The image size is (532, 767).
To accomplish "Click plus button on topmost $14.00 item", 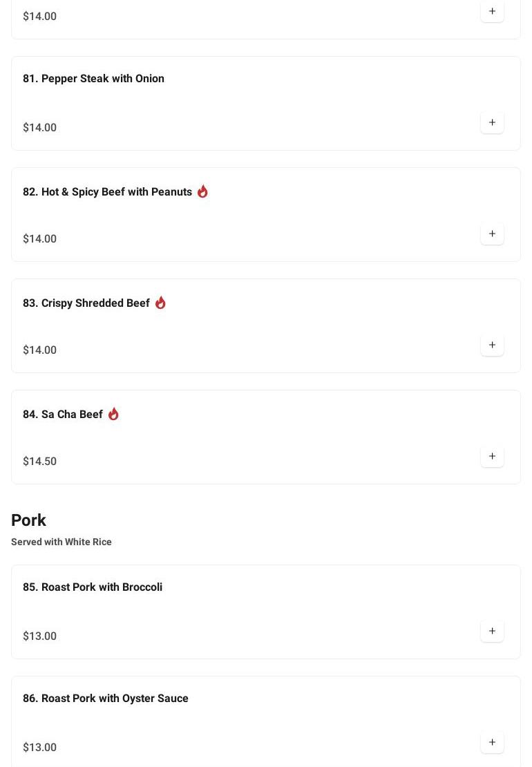I will click(492, 12).
